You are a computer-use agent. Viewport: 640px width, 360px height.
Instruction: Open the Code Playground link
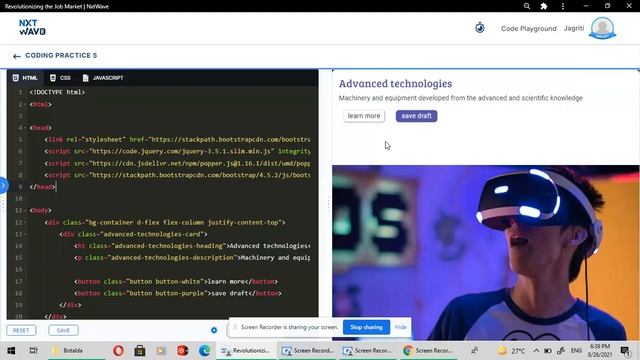[529, 29]
